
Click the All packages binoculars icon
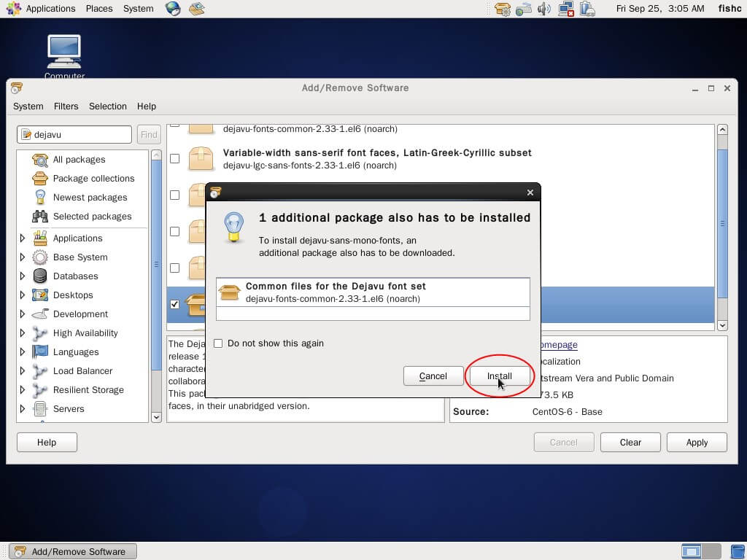(40, 160)
